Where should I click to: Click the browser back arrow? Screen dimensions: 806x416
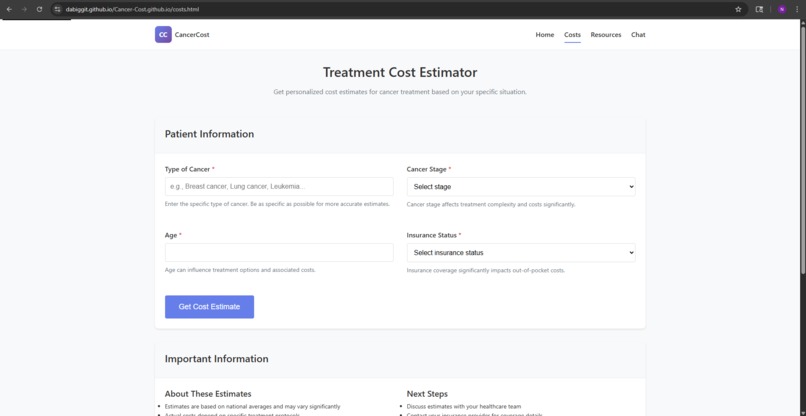(9, 9)
